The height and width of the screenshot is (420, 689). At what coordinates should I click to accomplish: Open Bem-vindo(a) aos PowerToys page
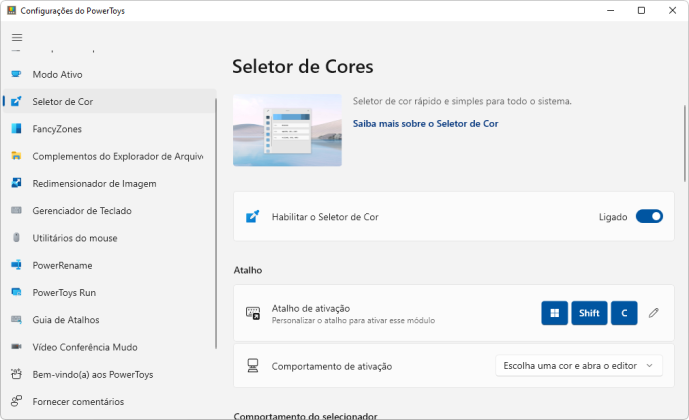coord(92,374)
